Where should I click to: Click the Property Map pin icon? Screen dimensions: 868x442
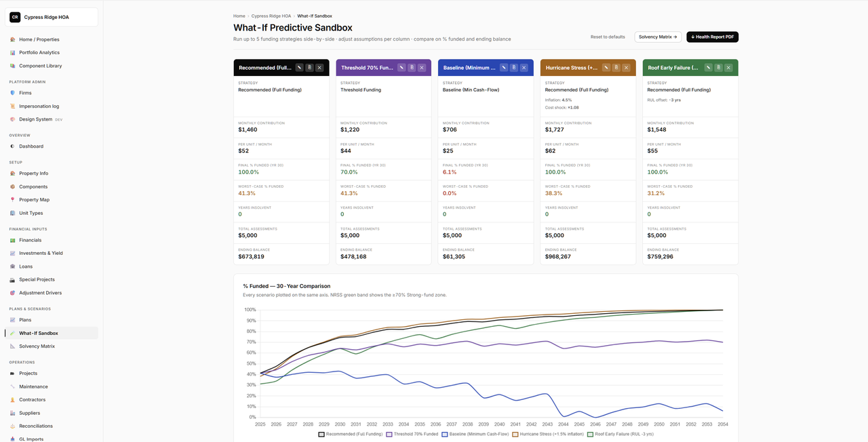12,200
